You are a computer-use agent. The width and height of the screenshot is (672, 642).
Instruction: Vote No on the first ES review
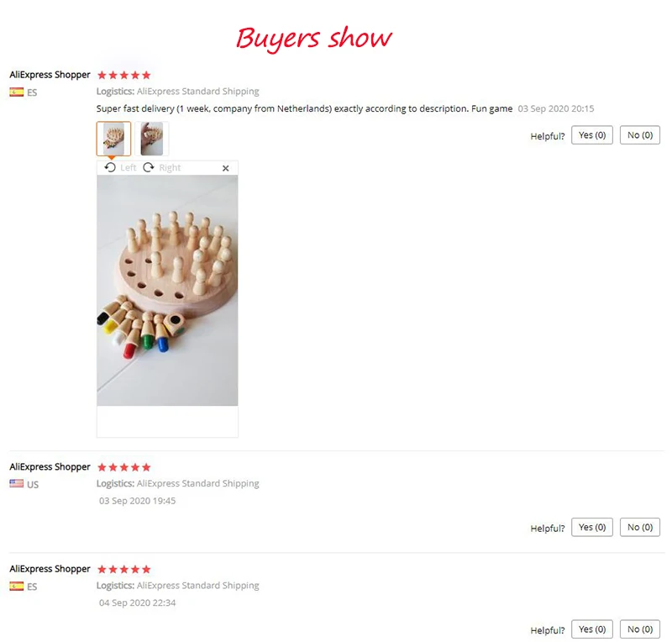(x=640, y=135)
